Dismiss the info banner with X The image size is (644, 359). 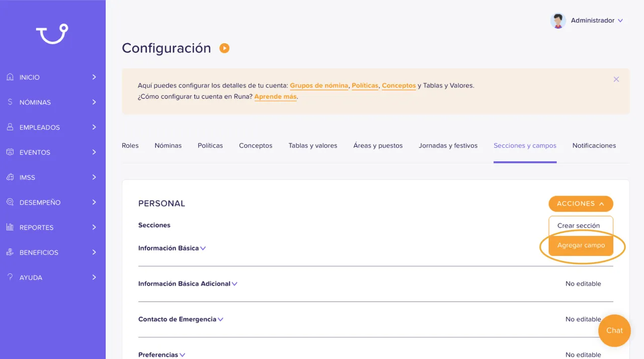[616, 79]
